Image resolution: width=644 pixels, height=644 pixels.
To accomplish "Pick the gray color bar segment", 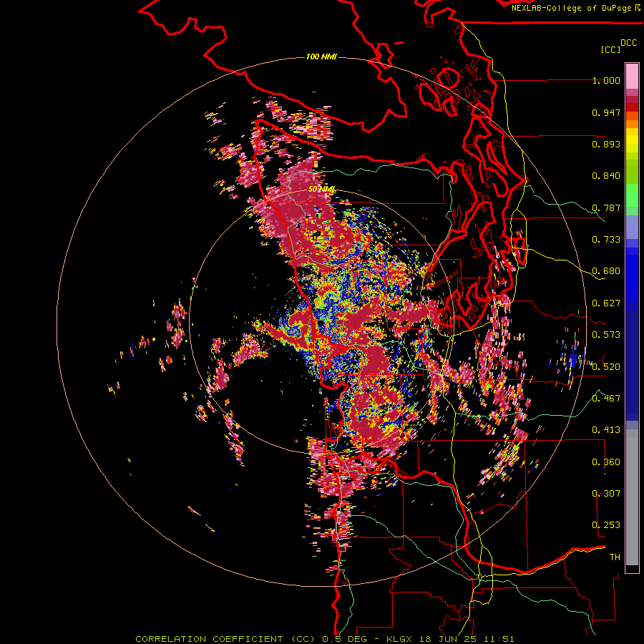I will (x=632, y=497).
